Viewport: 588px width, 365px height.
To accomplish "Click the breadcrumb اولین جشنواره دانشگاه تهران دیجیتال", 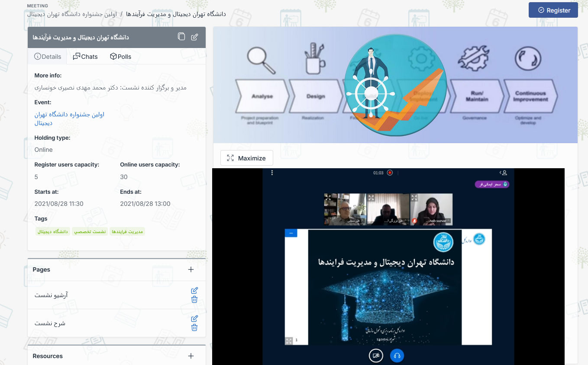I will click(72, 14).
